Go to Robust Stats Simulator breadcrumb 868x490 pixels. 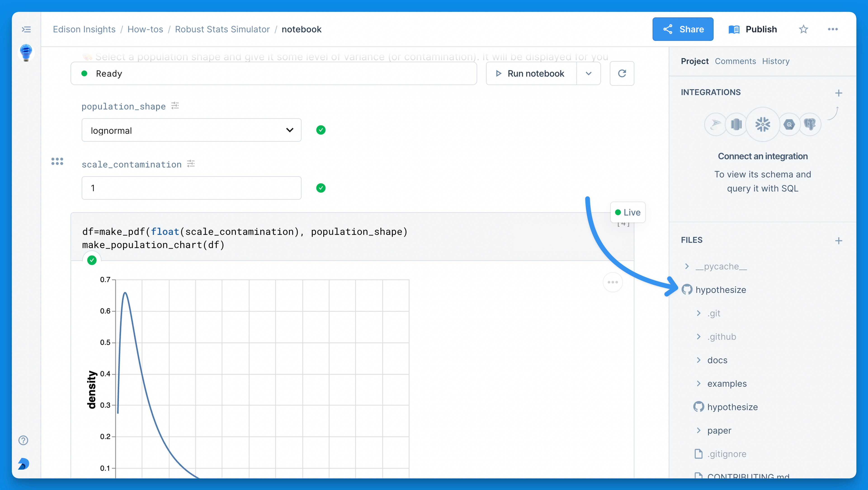click(x=222, y=29)
